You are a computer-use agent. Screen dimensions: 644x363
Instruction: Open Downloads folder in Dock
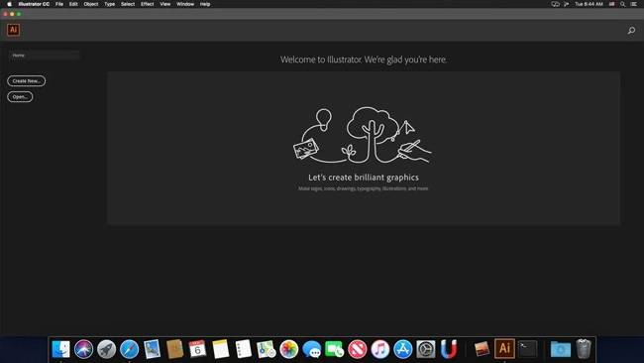561,349
